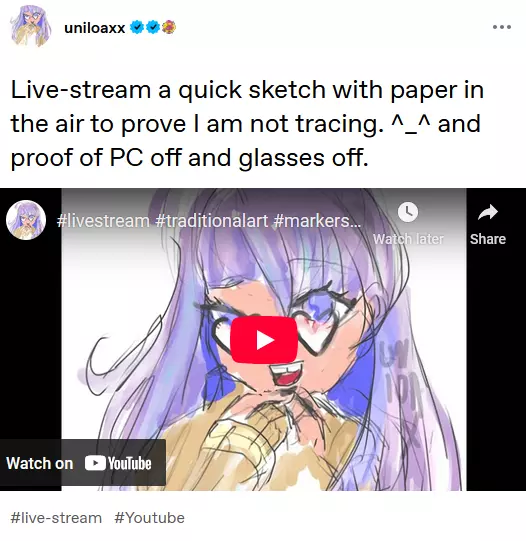
Task: Click the uniloaxx username
Action: click(x=95, y=28)
